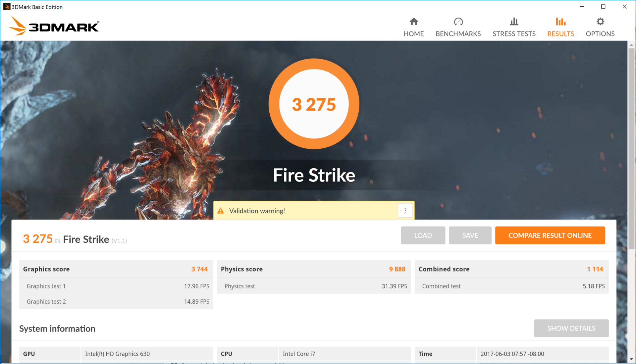Click Graphics score value 3 744

[199, 269]
